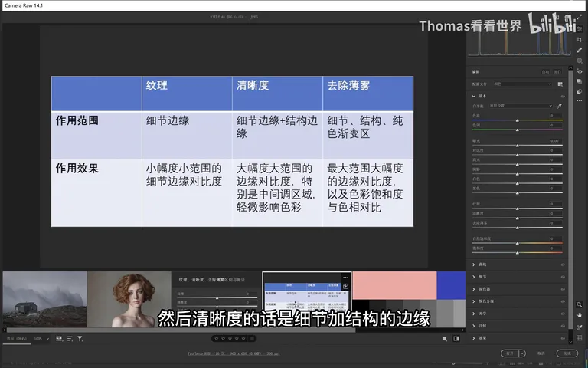Expand the 光学 panel

(474, 314)
